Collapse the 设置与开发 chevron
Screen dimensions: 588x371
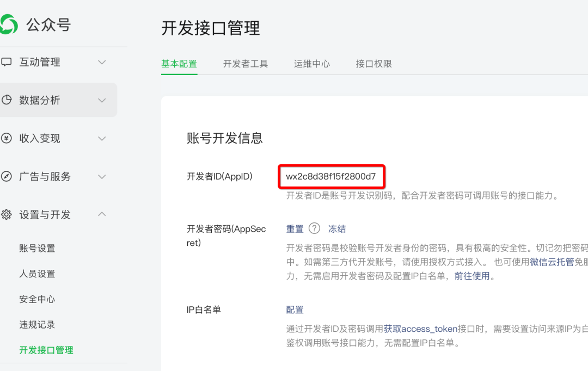[102, 214]
